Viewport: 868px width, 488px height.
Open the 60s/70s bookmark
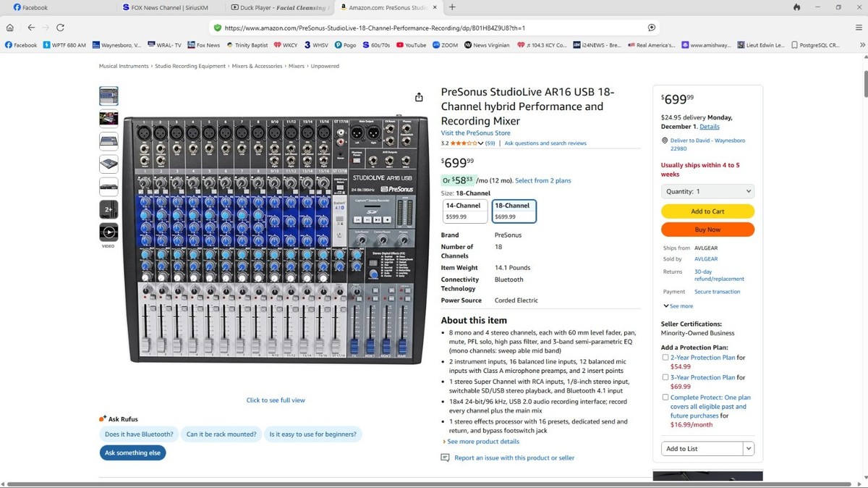[x=375, y=45]
